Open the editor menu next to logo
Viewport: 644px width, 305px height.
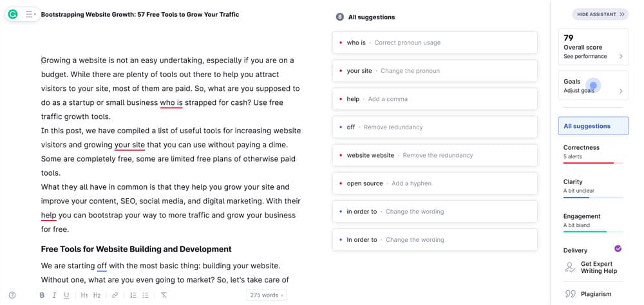coord(30,14)
